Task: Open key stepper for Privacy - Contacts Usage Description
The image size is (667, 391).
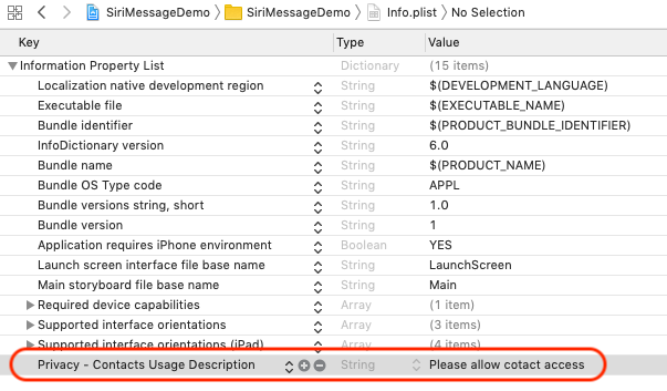Action: (x=289, y=367)
